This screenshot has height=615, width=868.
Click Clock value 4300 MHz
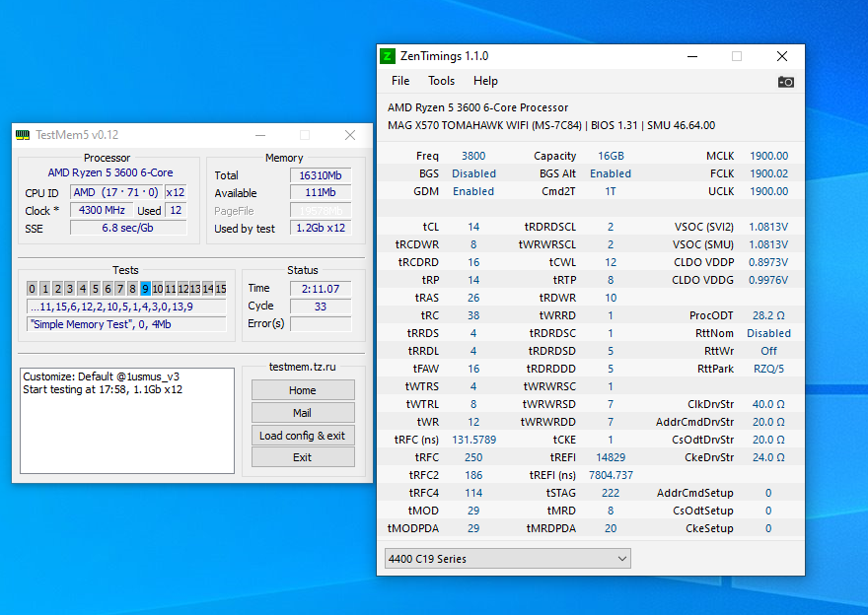102,210
